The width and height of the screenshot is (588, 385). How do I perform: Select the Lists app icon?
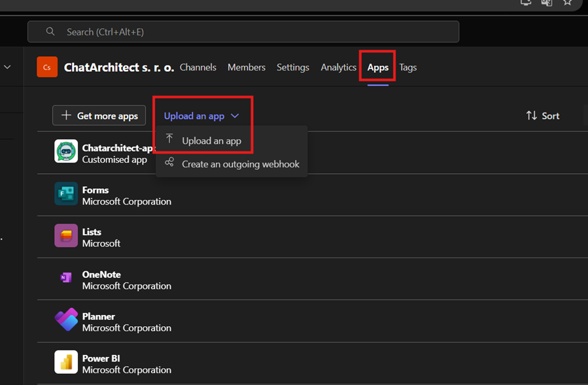pos(66,236)
